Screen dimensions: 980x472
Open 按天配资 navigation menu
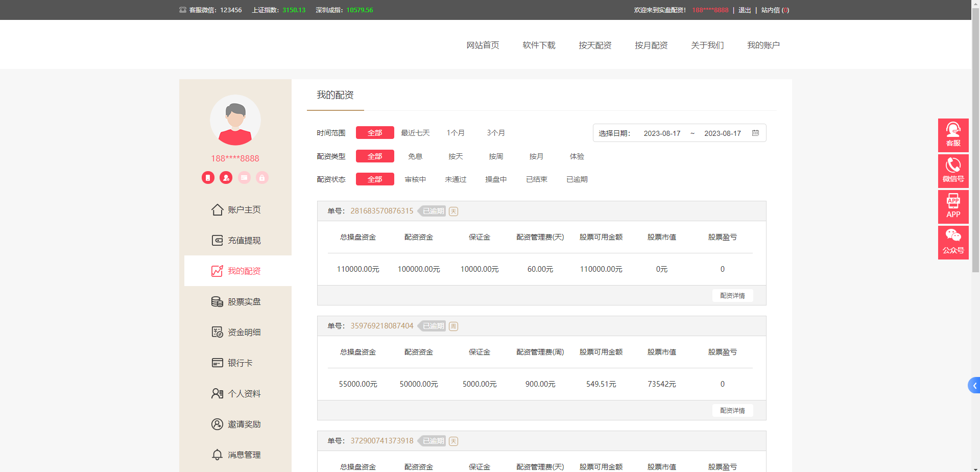click(595, 45)
